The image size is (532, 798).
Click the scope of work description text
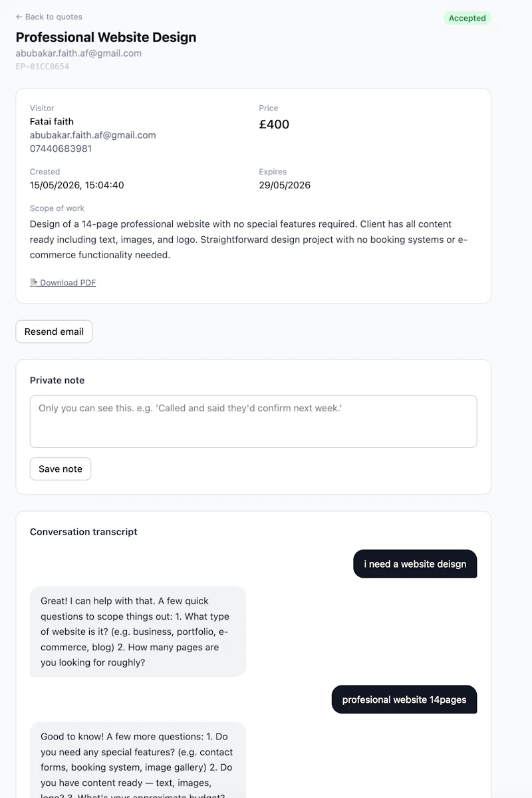click(x=249, y=239)
